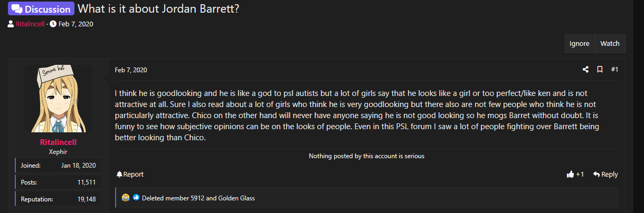
Task: Click the share icon on post #1
Action: (585, 70)
